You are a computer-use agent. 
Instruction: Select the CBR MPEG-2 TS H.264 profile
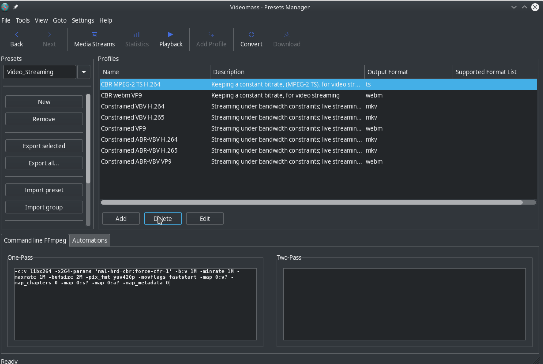[319, 85]
